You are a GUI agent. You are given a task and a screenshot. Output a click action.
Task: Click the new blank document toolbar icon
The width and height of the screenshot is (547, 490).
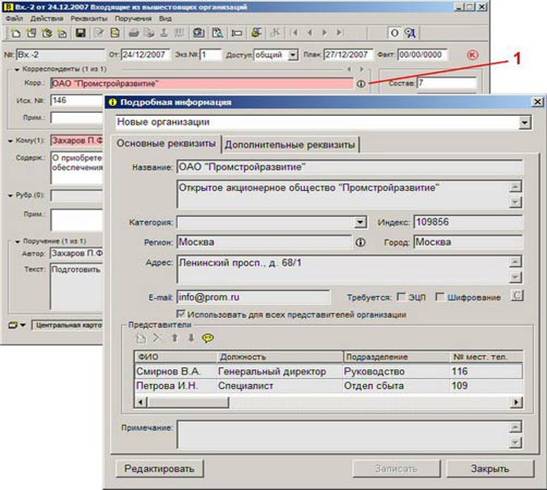click(x=16, y=33)
